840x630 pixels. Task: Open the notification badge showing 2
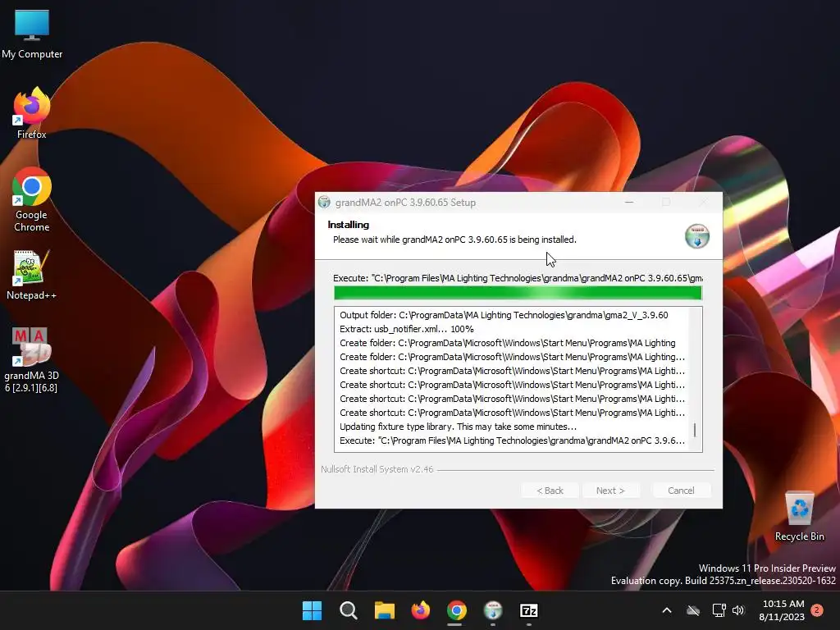[817, 610]
